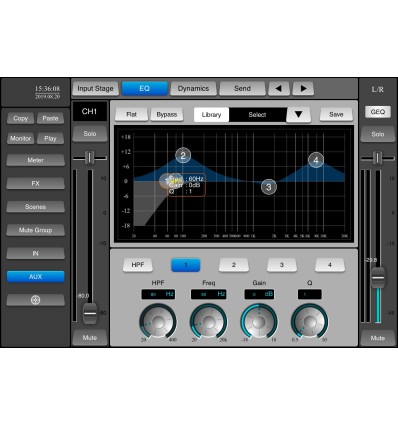Go to next channel with right arrow
Viewport: 398px width, 425px height.
[303, 89]
